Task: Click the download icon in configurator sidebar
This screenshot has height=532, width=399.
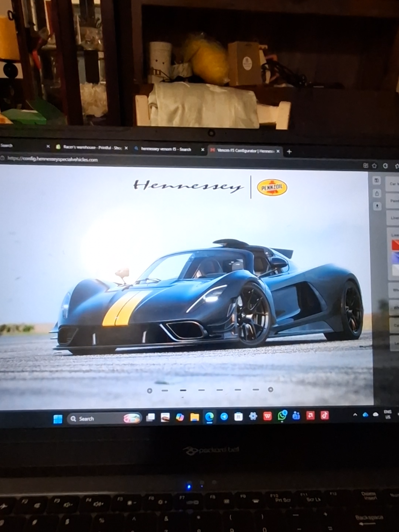Action: coord(377,206)
